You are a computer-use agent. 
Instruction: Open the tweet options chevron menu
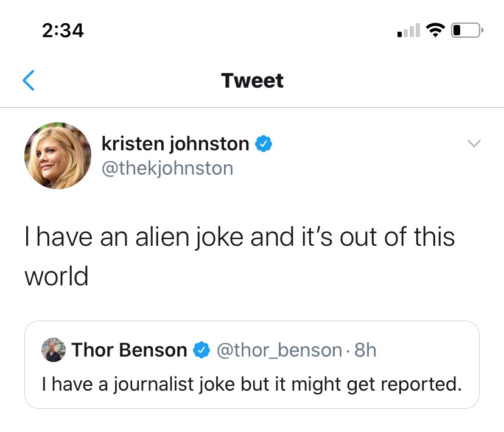point(474,143)
